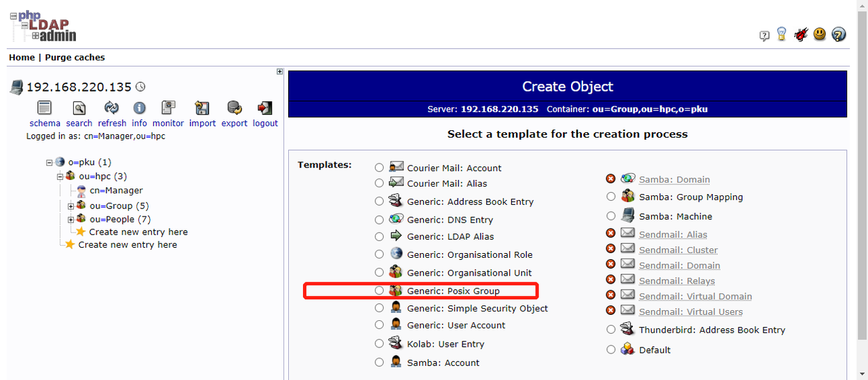
Task: Select Generic: Posix Group radio button
Action: coord(379,290)
